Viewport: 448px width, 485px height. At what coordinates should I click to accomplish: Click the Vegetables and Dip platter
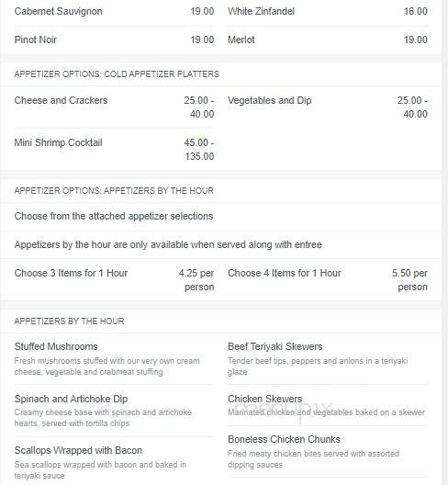pos(270,100)
